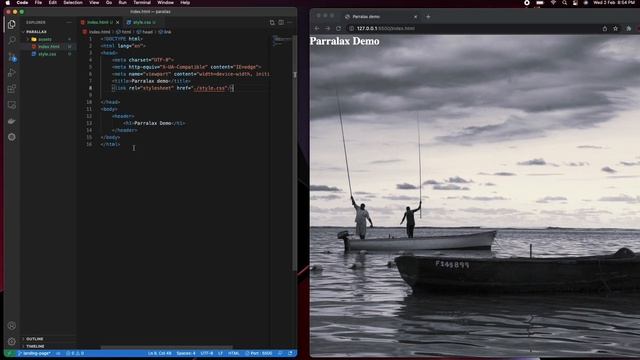Open the Terminal menu
Screen dimensions: 640x360
(142, 3)
